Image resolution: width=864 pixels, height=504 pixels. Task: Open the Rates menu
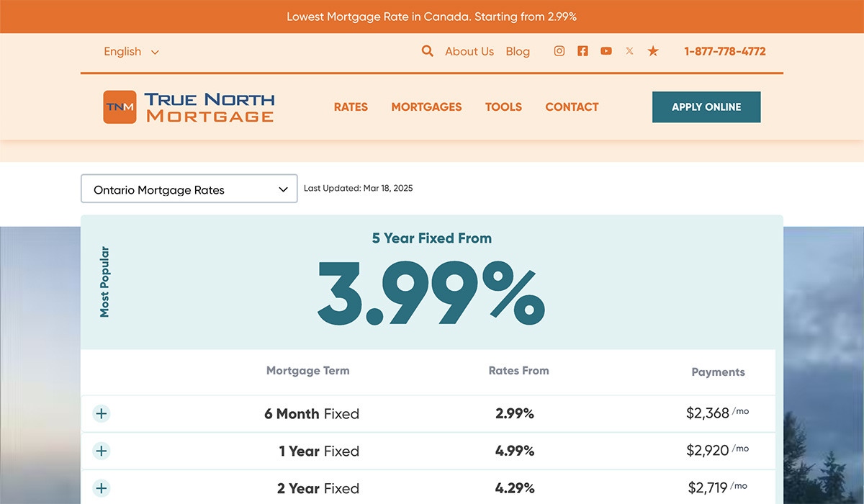click(x=351, y=107)
